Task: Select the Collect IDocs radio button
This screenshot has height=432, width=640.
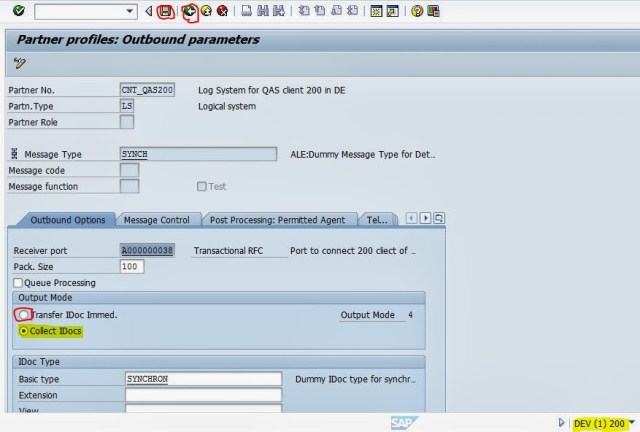Action: coord(24,331)
